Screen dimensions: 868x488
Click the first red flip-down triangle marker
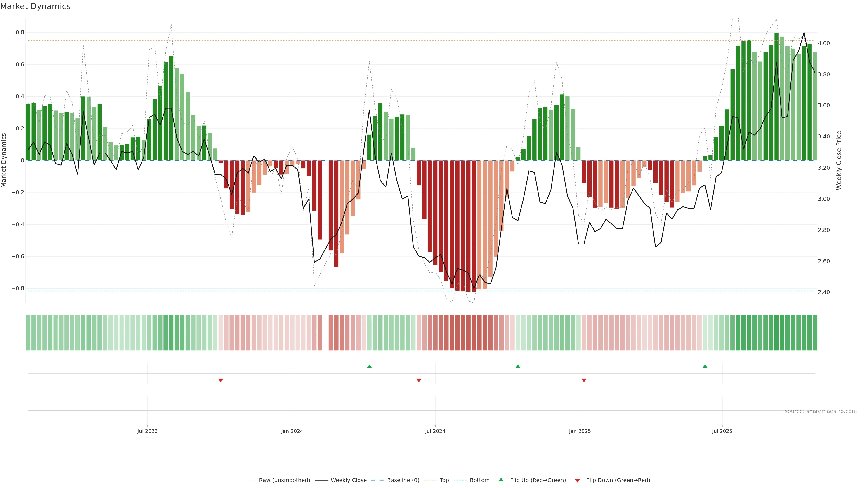pos(221,380)
